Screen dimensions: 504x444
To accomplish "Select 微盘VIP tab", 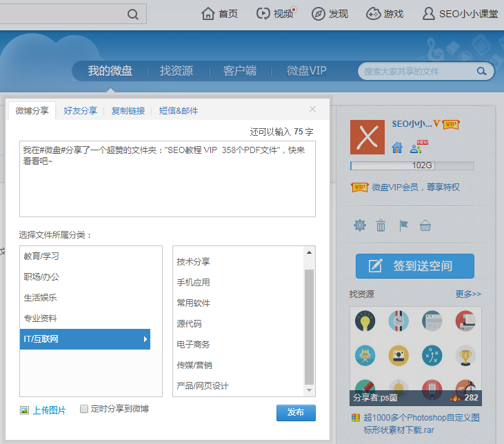I will pyautogui.click(x=307, y=71).
